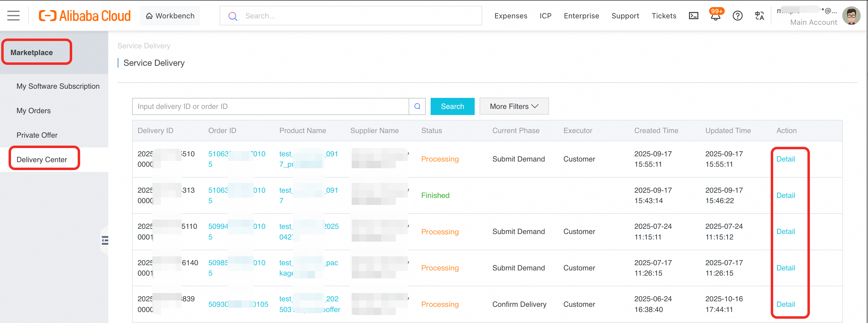The image size is (868, 323).
Task: Open the language switcher icon
Action: tap(759, 16)
